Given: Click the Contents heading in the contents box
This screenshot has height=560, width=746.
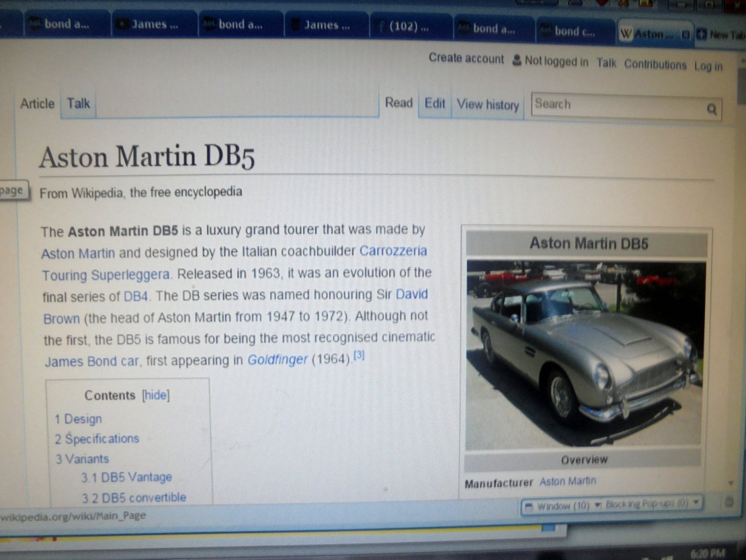Looking at the screenshot, I should (110, 395).
